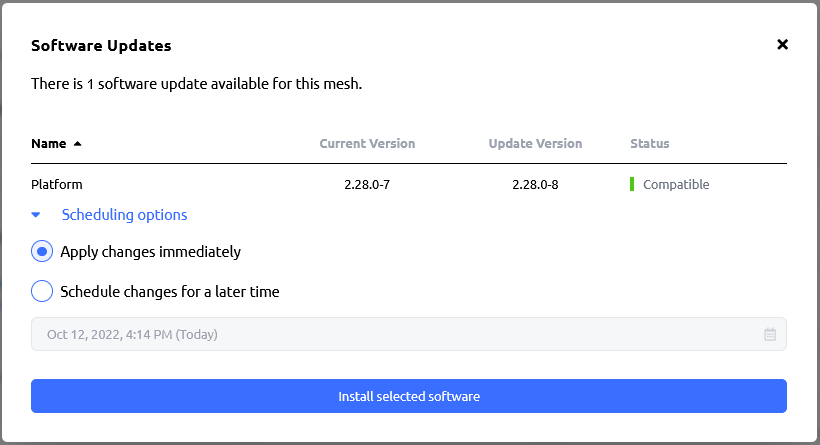Screen dimensions: 820x445
Task: Click the Name sort arrow icon
Action: coord(77,143)
